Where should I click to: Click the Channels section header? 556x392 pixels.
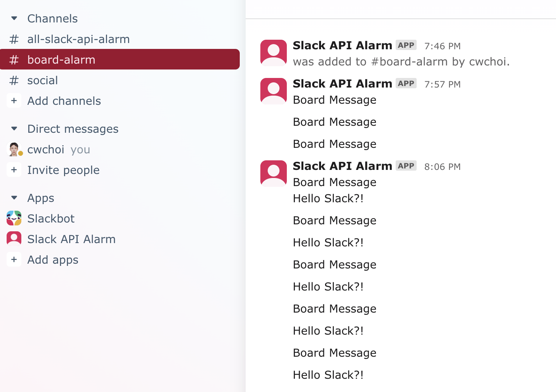tap(53, 18)
